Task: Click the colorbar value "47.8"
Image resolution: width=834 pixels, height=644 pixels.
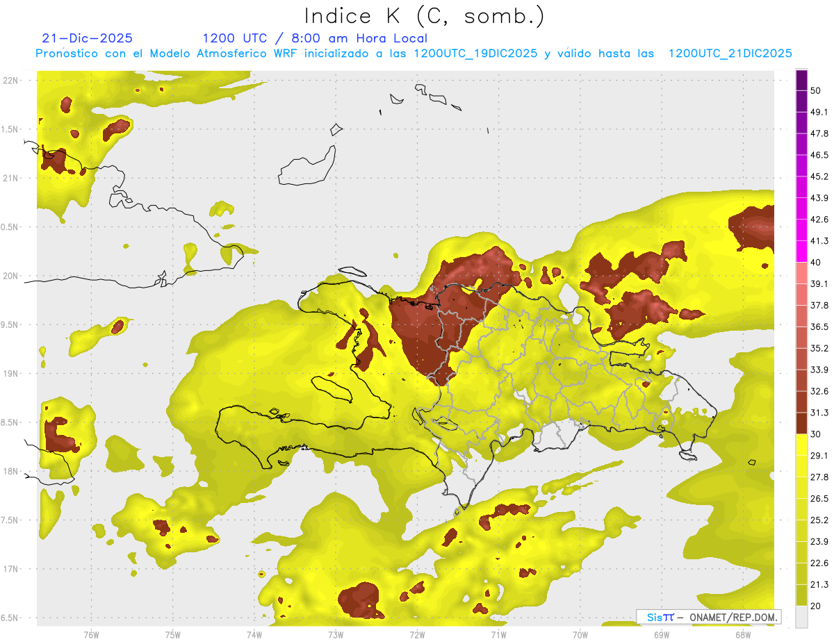Action: coord(819,133)
